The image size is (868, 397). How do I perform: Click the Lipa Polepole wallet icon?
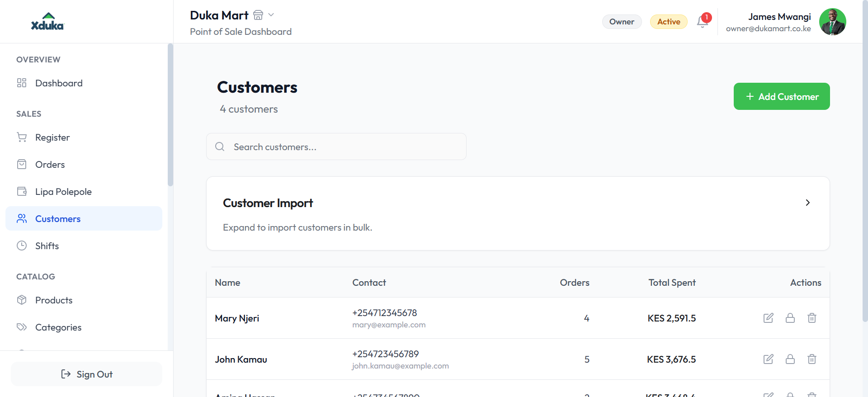pyautogui.click(x=22, y=191)
